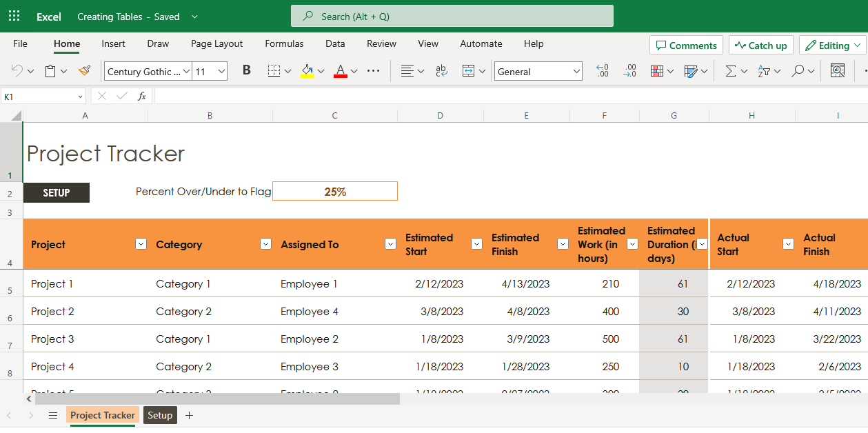
Task: Click the SETUP button in the sheet
Action: click(57, 193)
